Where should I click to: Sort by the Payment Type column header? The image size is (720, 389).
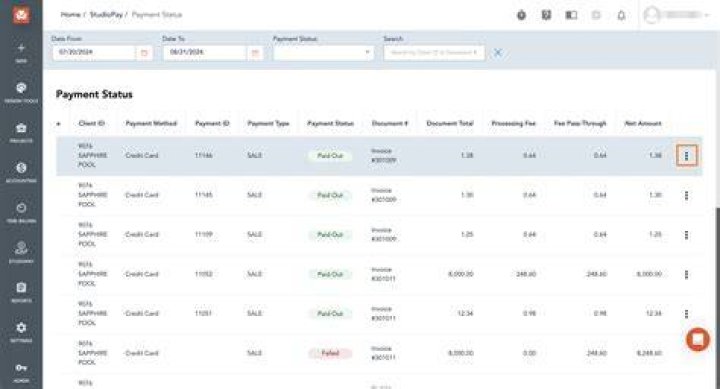tap(268, 123)
